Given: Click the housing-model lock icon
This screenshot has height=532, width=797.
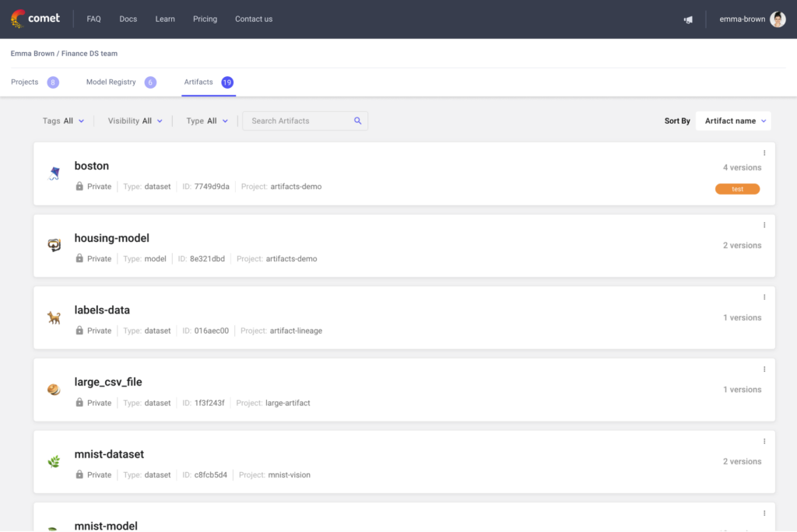Looking at the screenshot, I should [x=79, y=258].
